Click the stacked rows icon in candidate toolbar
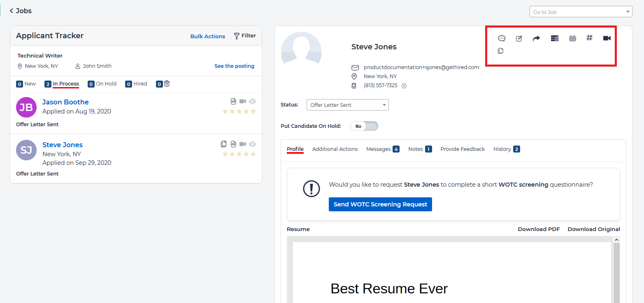 pyautogui.click(x=554, y=38)
